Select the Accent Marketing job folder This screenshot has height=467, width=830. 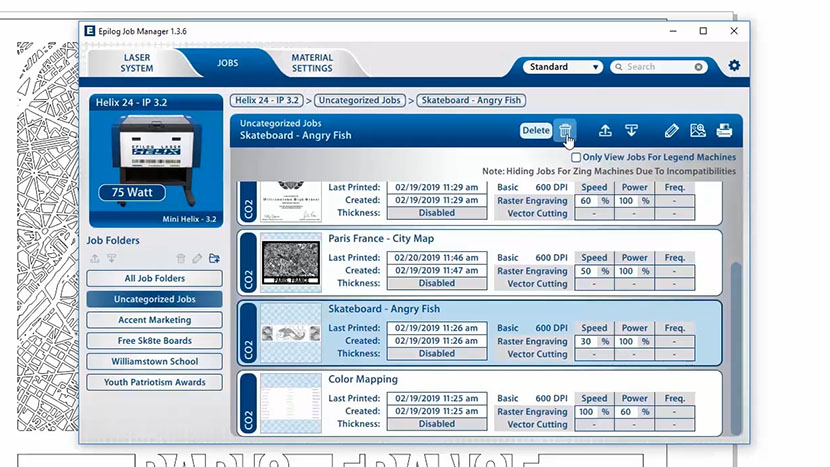(153, 320)
